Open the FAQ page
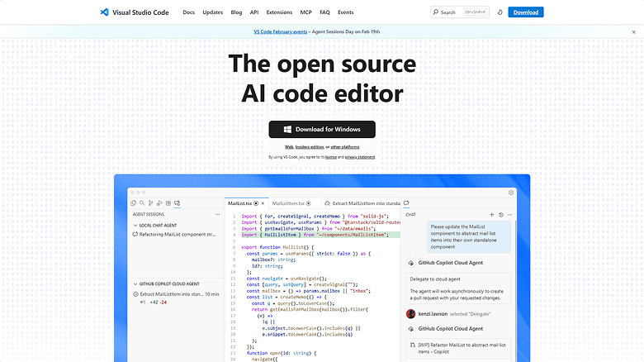The height and width of the screenshot is (362, 644). click(x=324, y=12)
